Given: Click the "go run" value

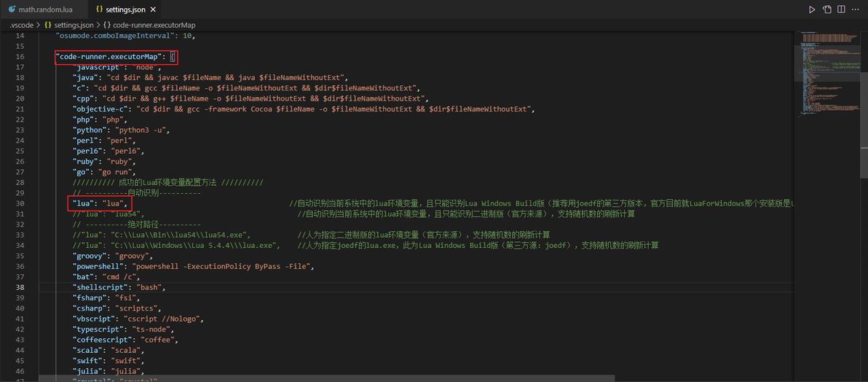Looking at the screenshot, I should [x=115, y=172].
